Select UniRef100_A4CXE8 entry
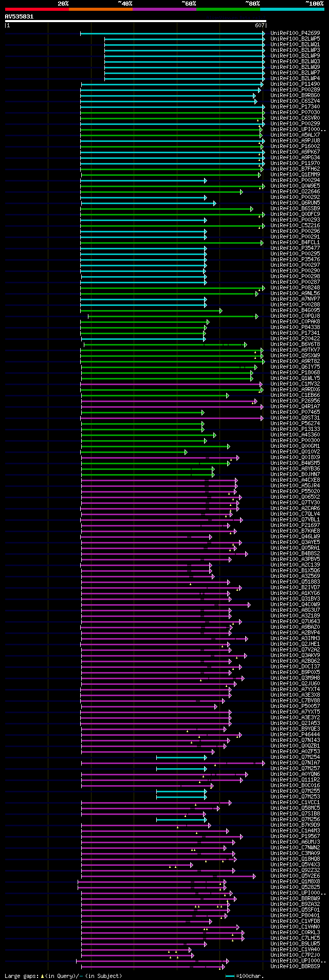This screenshot has height=980, width=329. tap(295, 480)
